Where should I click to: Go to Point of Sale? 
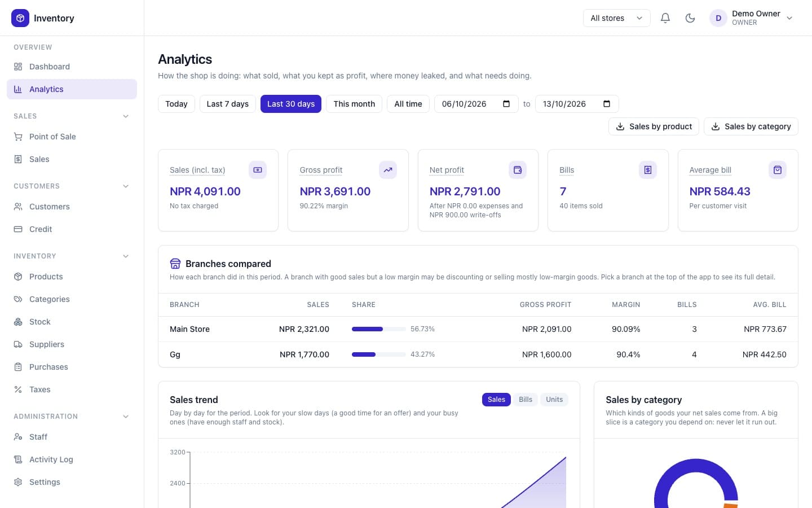point(72,137)
